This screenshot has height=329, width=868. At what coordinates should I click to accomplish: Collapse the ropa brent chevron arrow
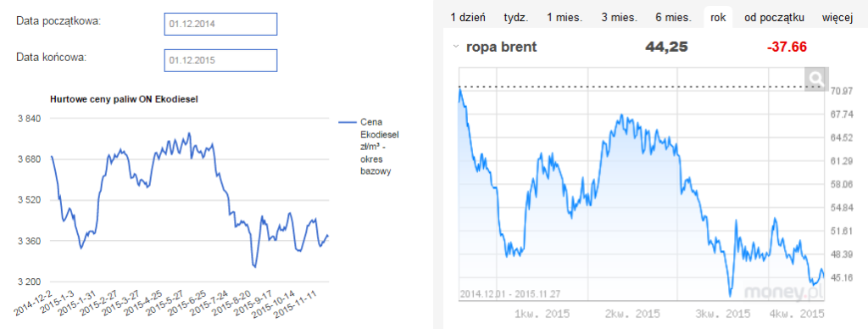click(x=455, y=47)
